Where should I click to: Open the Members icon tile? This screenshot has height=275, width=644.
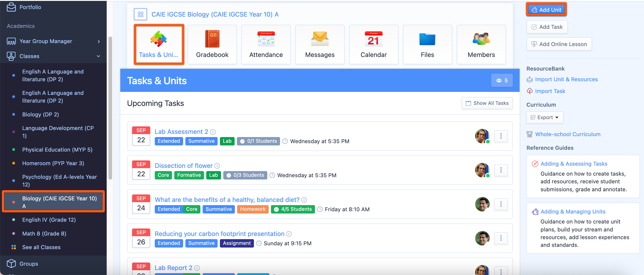pyautogui.click(x=481, y=44)
